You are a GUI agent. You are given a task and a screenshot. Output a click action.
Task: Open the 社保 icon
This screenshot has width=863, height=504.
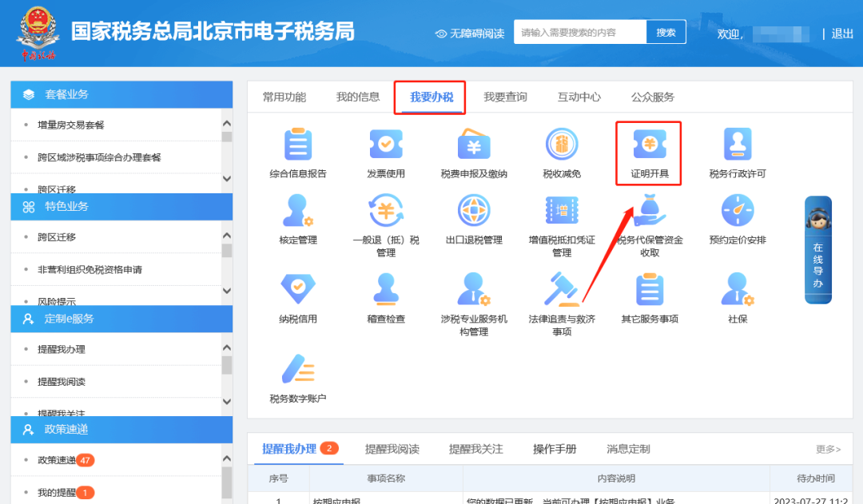(738, 289)
